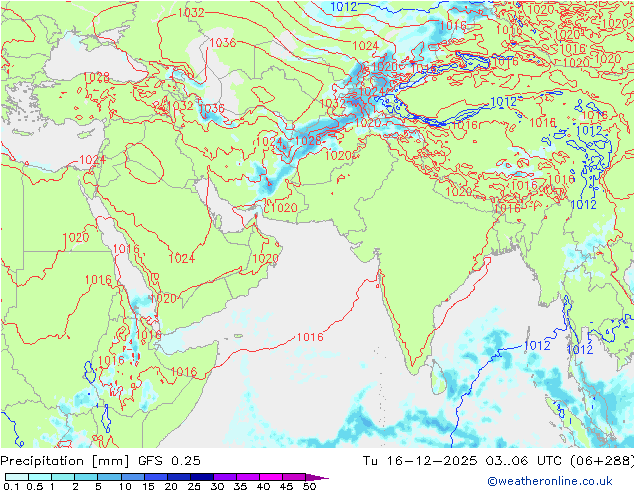Click the '0.5' legend tick label
634x490 pixels.
click(35, 486)
